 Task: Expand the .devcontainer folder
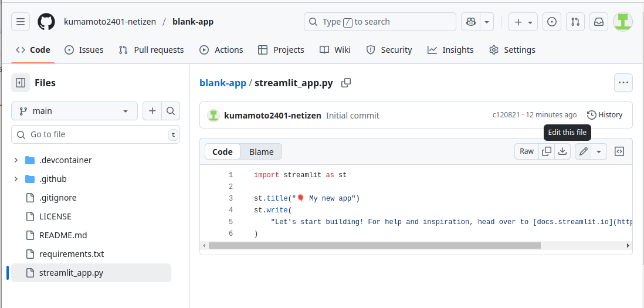(16, 160)
